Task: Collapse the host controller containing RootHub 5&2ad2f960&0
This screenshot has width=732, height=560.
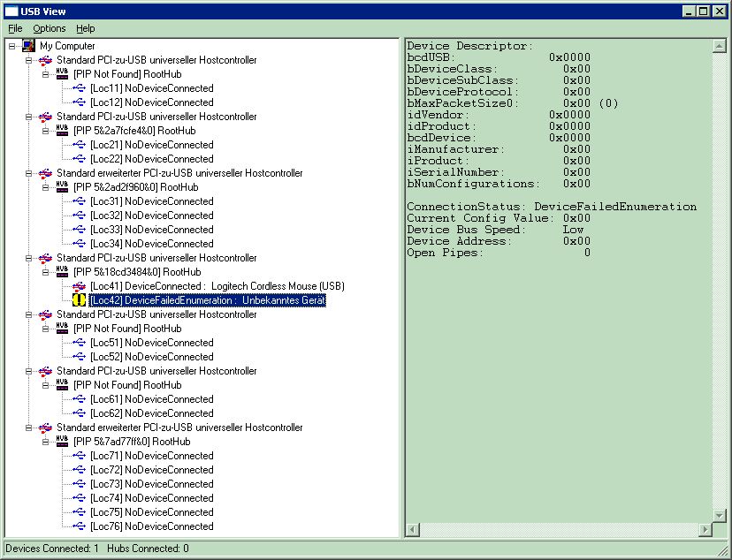Action: coord(28,173)
